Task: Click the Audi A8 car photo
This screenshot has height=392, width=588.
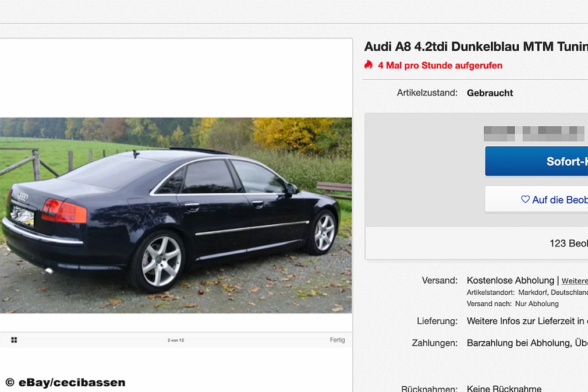Action: 176,216
